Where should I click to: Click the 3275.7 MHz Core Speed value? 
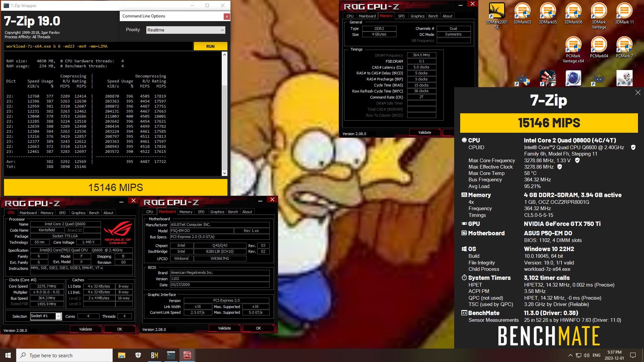[x=47, y=286]
